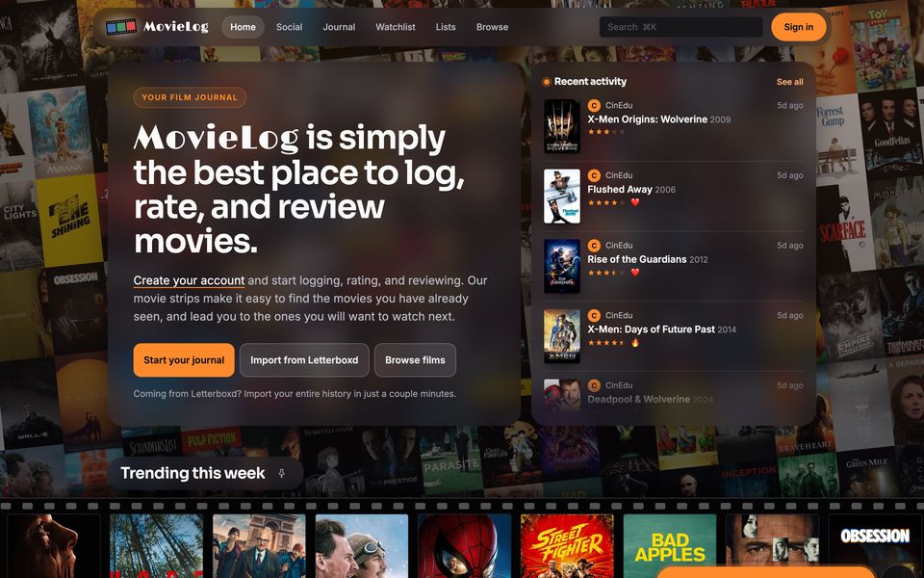The width and height of the screenshot is (924, 578).
Task: Click CinEdu avatar on Days of Future Past entry
Action: [x=594, y=316]
